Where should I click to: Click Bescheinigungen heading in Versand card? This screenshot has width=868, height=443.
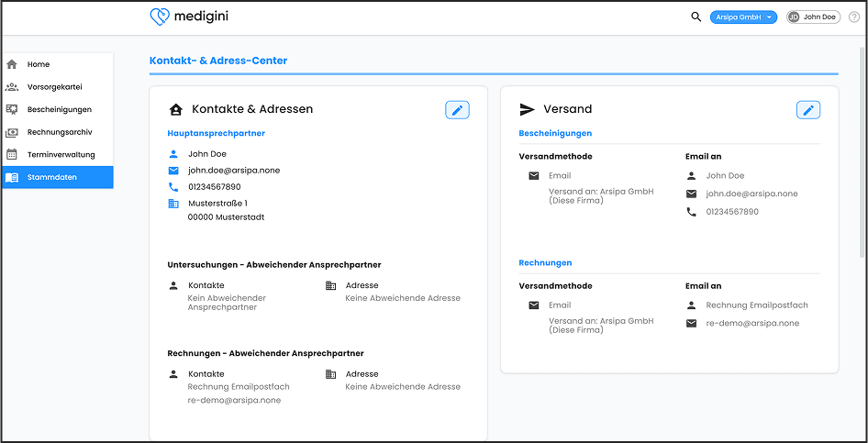555,133
